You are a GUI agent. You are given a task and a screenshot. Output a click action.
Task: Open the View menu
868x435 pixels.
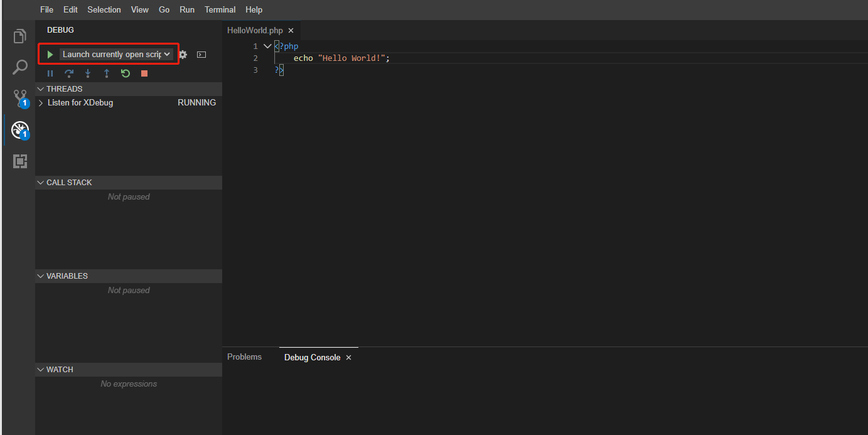140,9
